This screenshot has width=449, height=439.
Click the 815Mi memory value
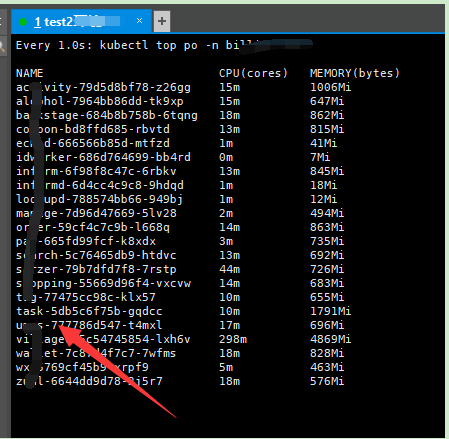pyautogui.click(x=327, y=129)
